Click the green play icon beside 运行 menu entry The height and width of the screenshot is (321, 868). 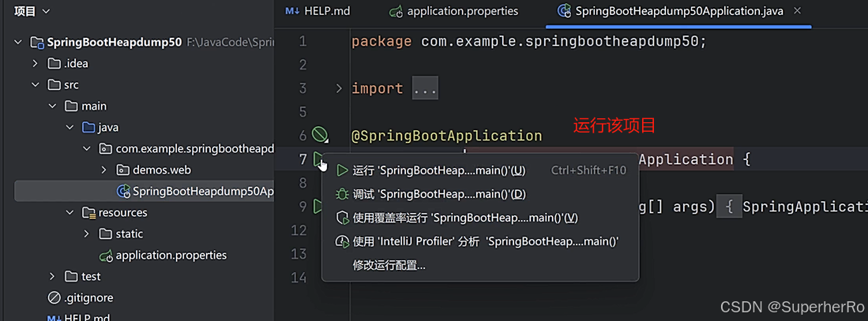(342, 170)
